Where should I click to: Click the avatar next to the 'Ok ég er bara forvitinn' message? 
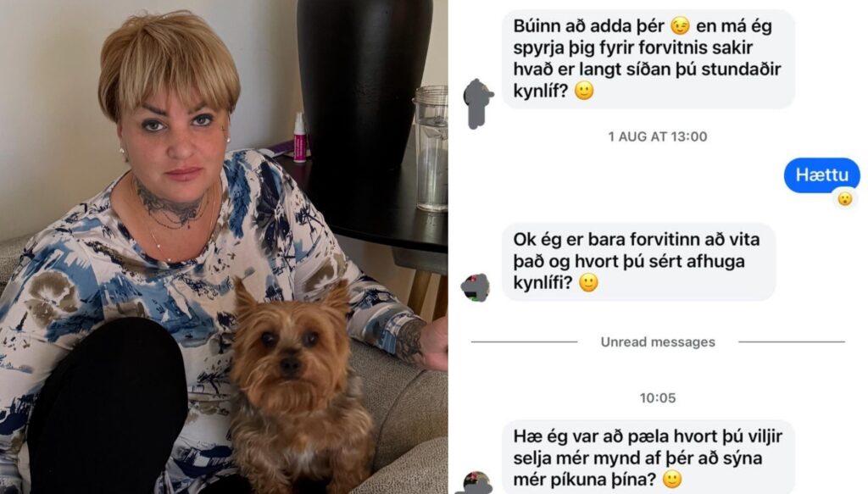point(476,287)
